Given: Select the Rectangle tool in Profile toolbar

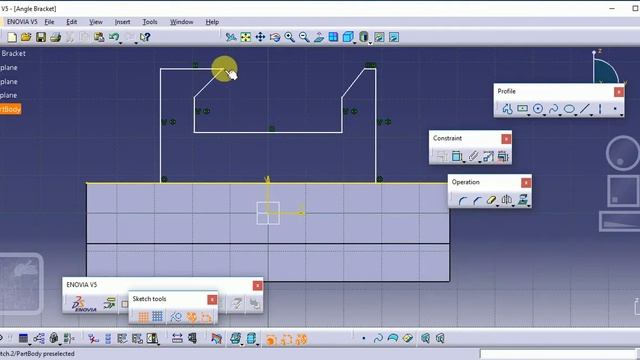Looking at the screenshot, I should tap(522, 109).
